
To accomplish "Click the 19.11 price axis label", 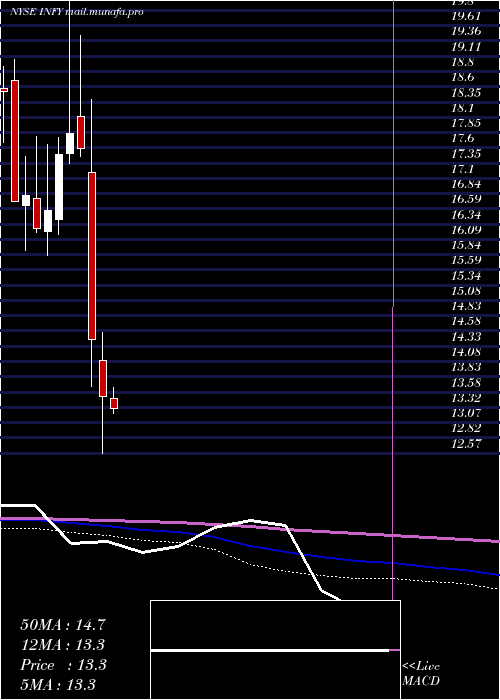I will coord(466,46).
